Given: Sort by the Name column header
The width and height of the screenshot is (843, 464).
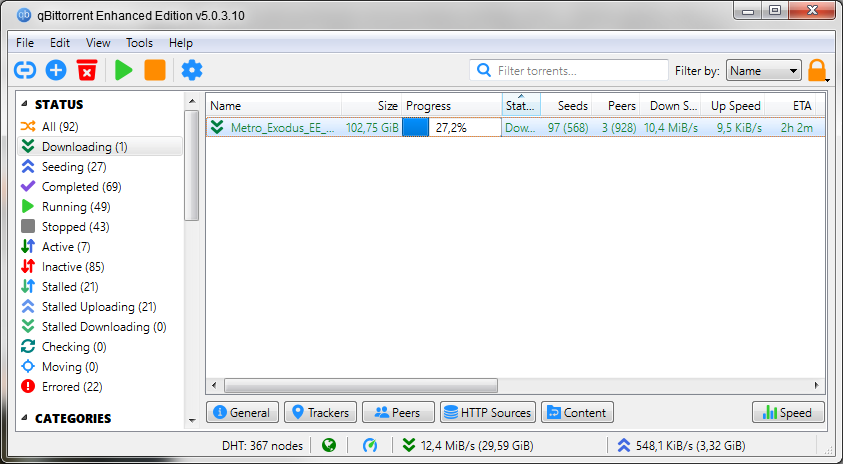Looking at the screenshot, I should [x=274, y=105].
